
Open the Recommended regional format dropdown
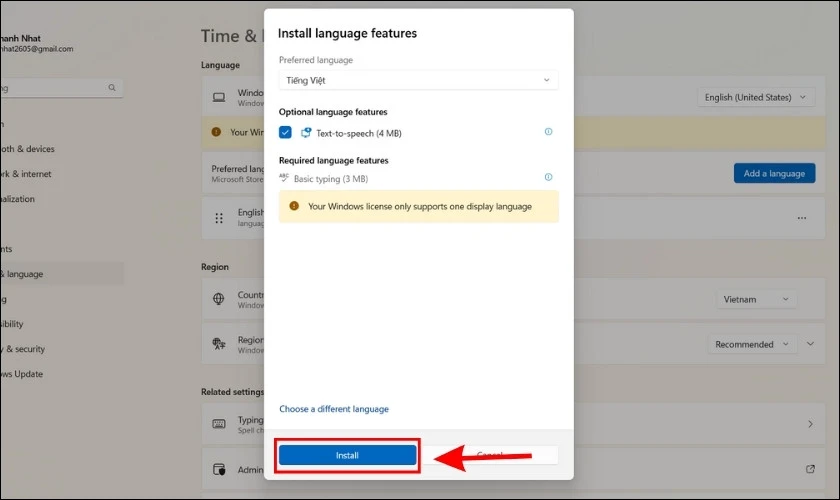point(752,344)
